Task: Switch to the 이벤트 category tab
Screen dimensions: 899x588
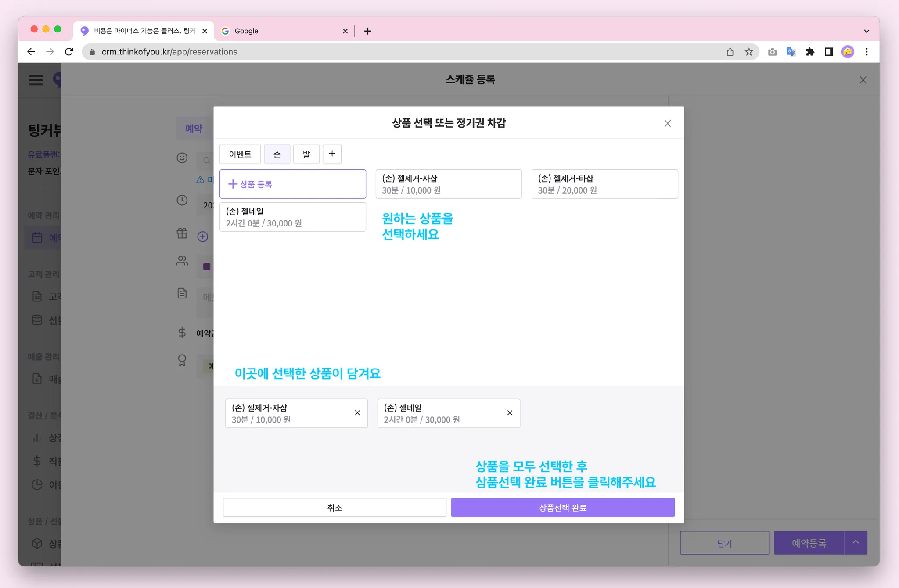Action: 240,154
